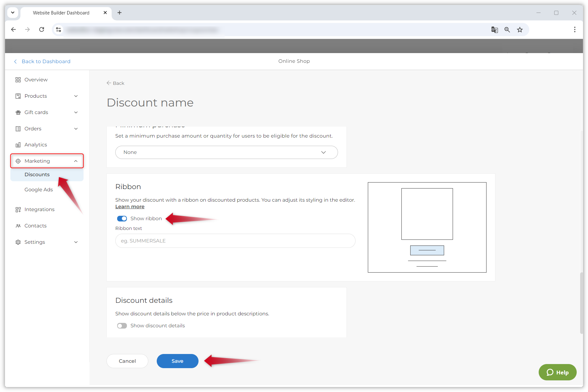Click the Analytics bar chart icon

click(18, 145)
